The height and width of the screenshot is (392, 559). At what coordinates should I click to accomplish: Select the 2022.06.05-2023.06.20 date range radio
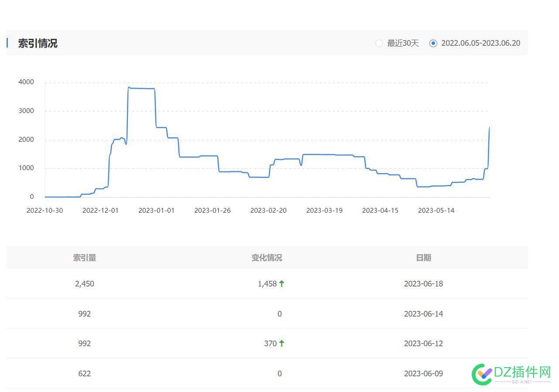pyautogui.click(x=433, y=43)
